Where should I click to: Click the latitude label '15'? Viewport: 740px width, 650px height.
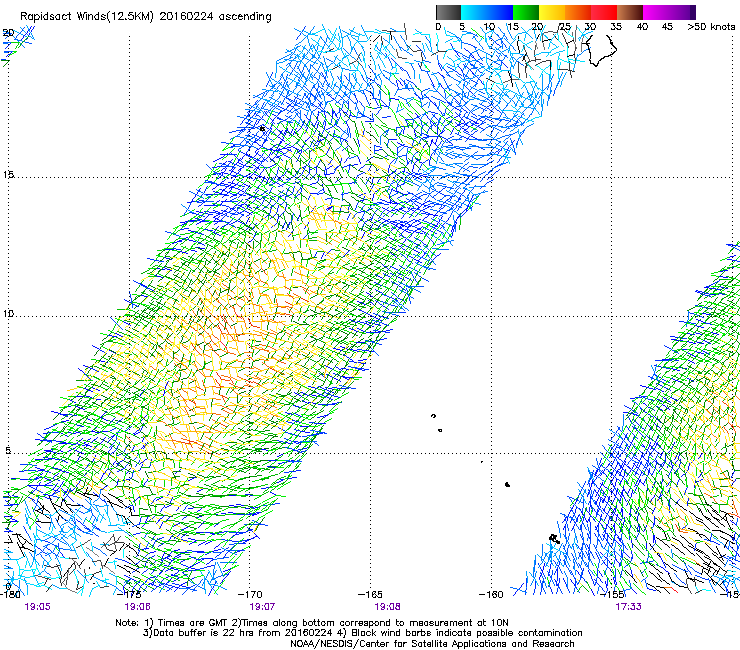pyautogui.click(x=8, y=175)
